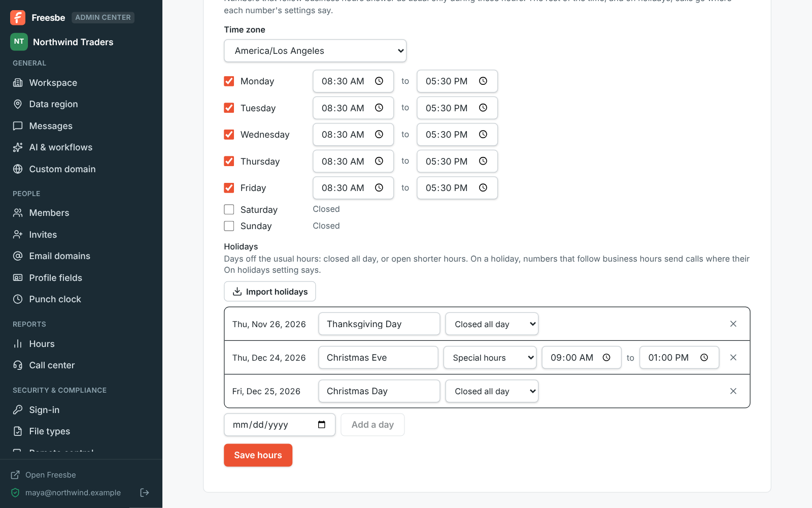The image size is (812, 508).
Task: Open the clock picker for Friday end time
Action: [x=483, y=188]
